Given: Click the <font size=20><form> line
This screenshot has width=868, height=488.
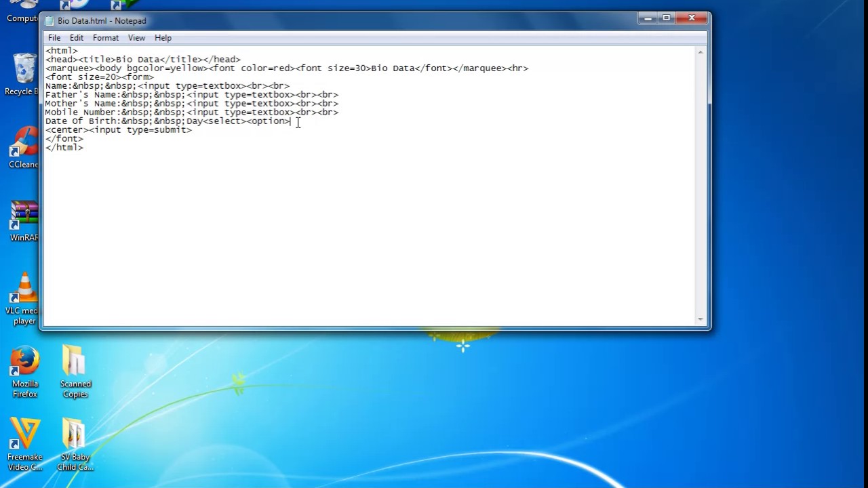Looking at the screenshot, I should pos(100,77).
